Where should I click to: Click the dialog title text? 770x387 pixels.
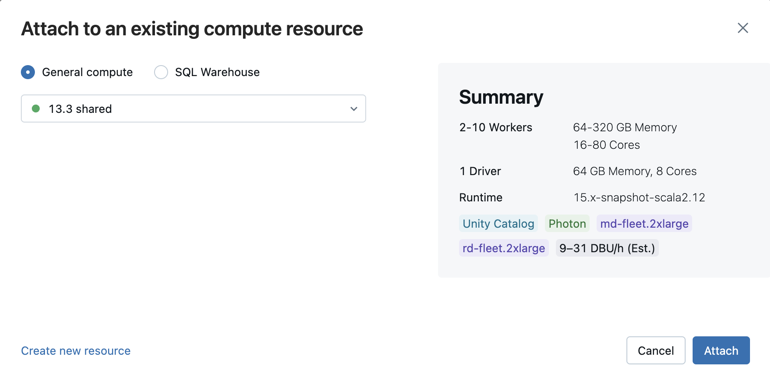pyautogui.click(x=192, y=28)
